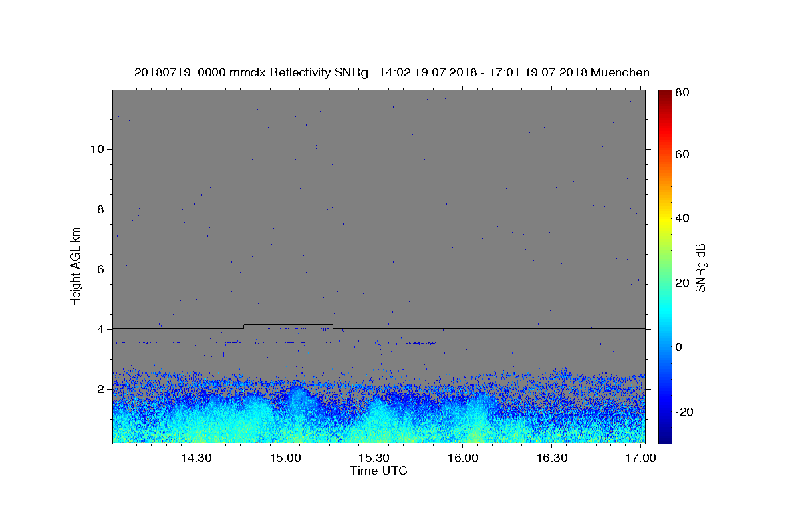Screen dimensions: 798x532
Task: Click the dark red top of colorbar
Action: point(665,95)
